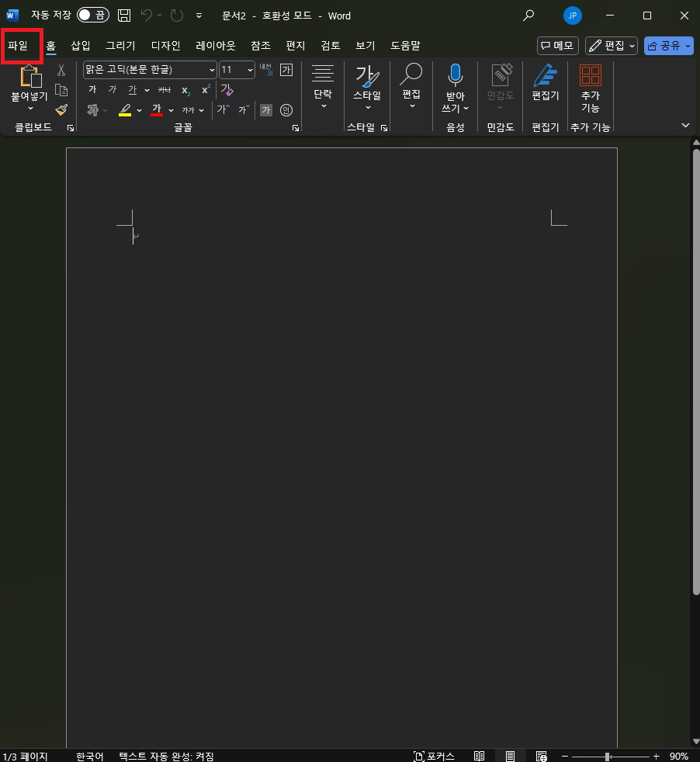Click the search magnifier in title bar
This screenshot has height=762, width=700.
tap(528, 16)
